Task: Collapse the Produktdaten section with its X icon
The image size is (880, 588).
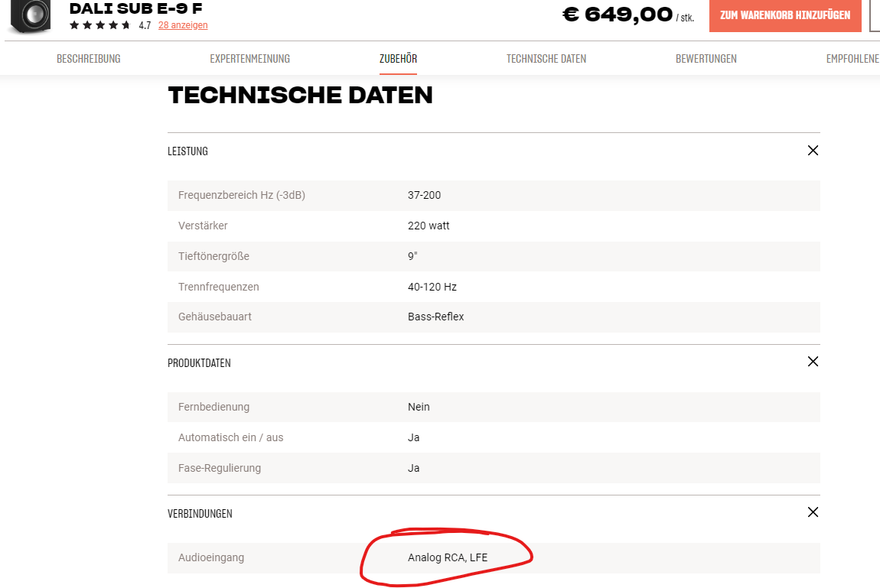Action: [x=813, y=362]
